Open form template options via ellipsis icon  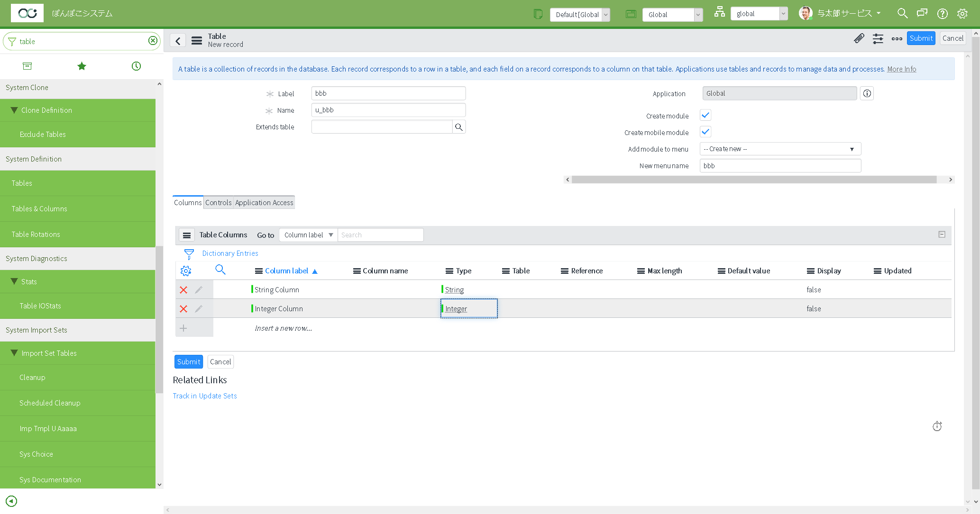897,39
